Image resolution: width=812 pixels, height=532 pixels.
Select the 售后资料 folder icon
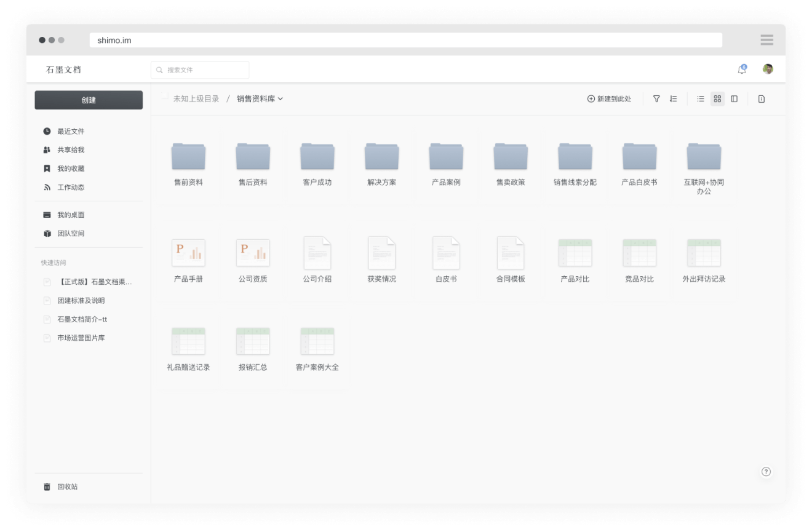253,156
